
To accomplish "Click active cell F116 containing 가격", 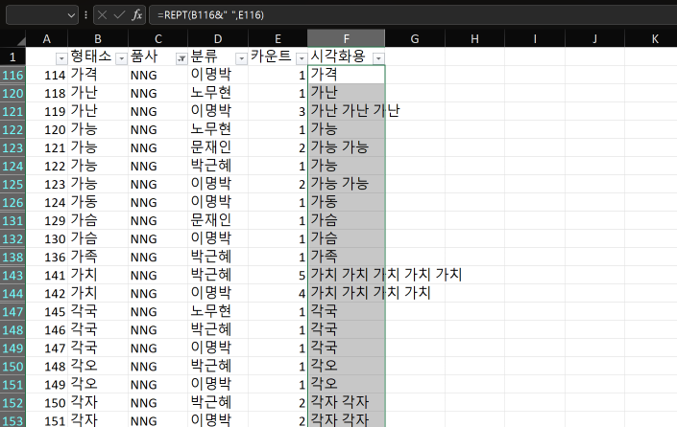I will [x=346, y=75].
